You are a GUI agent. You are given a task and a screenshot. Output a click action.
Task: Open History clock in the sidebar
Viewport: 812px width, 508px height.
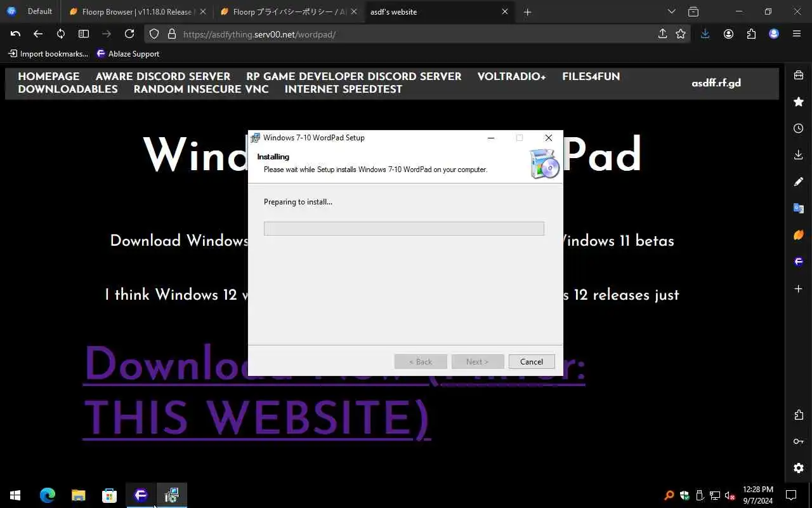point(799,128)
